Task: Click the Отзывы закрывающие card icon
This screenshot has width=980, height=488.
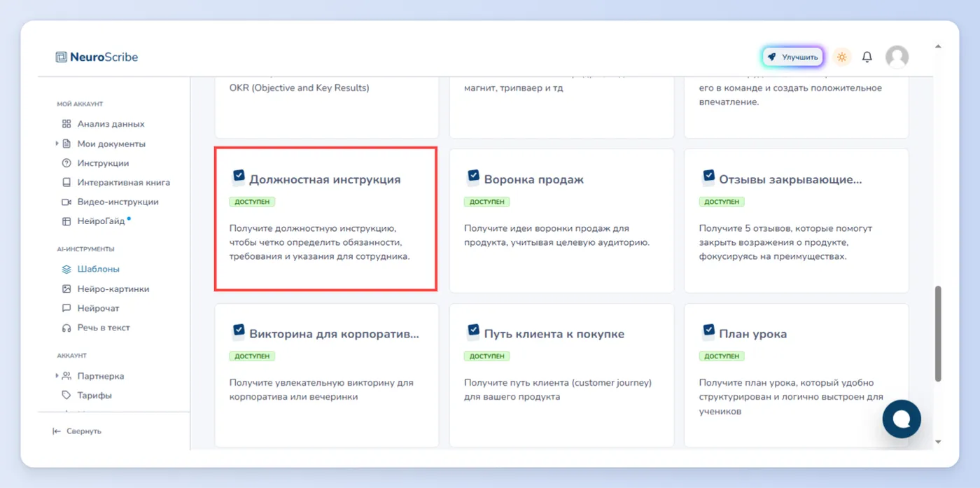Action: [708, 177]
